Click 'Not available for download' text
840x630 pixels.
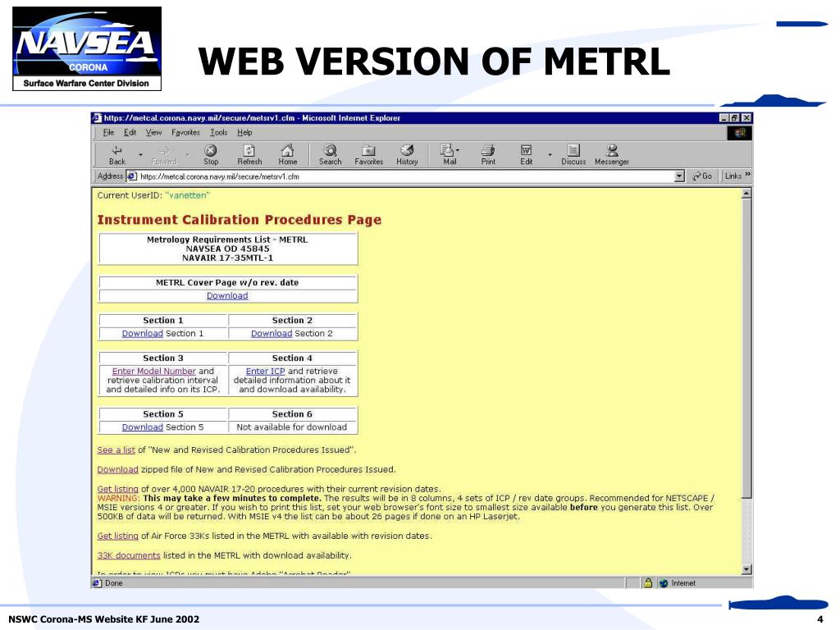point(292,427)
